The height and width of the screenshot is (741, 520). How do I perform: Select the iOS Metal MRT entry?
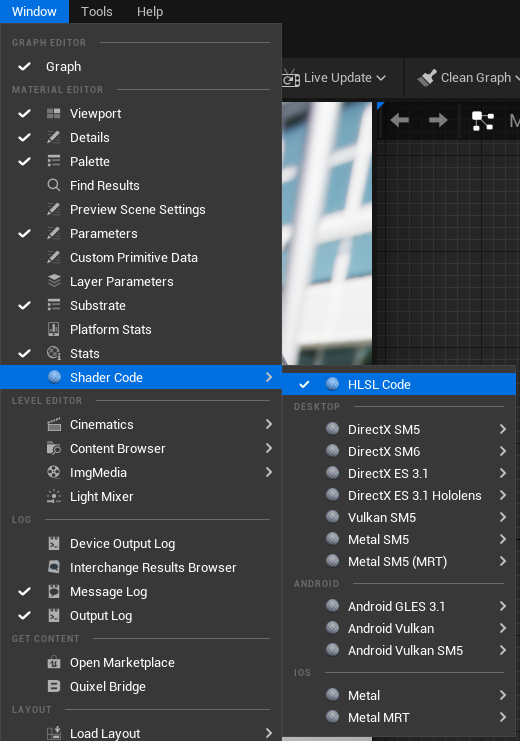tap(399, 717)
